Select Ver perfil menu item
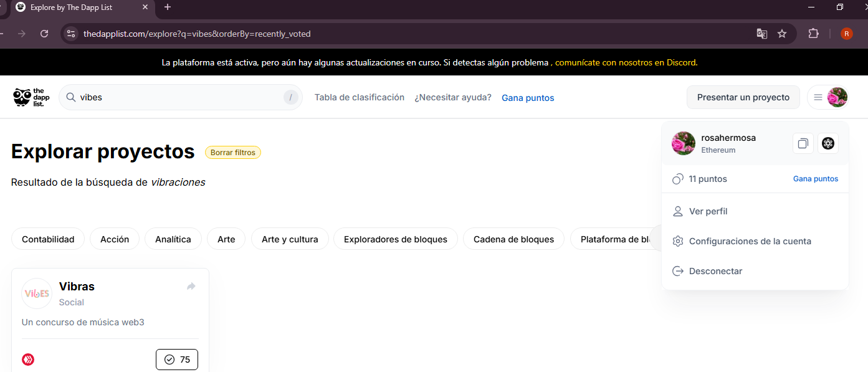Viewport: 868px width, 372px height. [x=755, y=211]
